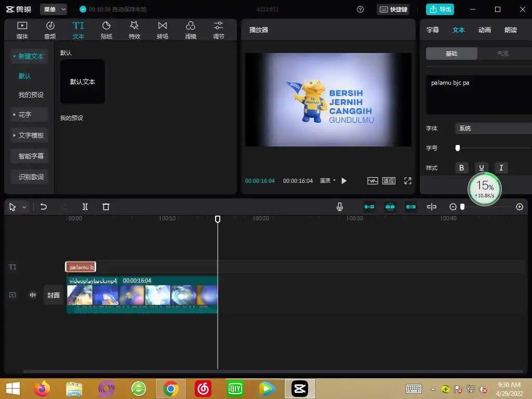532x399 pixels.
Task: Click the 适应 fit-to-screen player button
Action: pos(389,181)
